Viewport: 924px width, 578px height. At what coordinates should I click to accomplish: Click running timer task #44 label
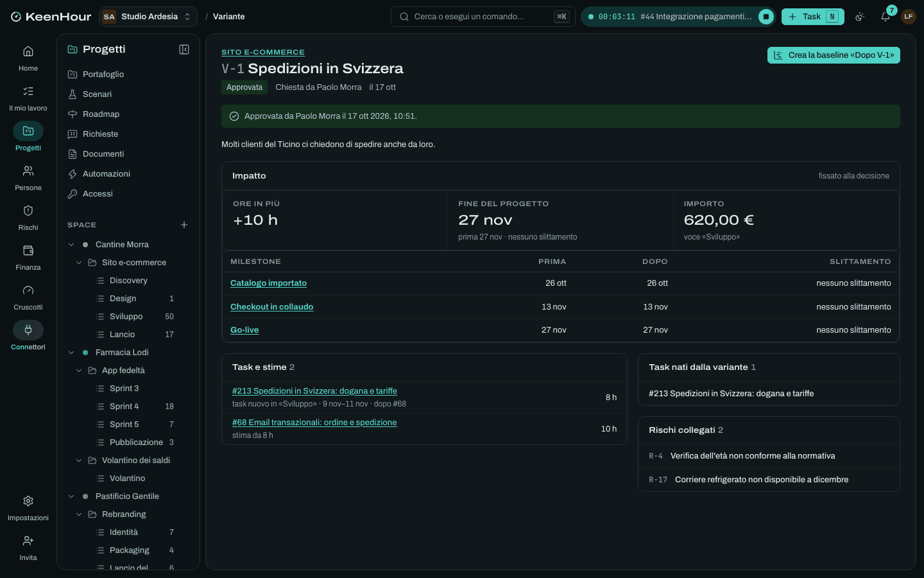(696, 17)
